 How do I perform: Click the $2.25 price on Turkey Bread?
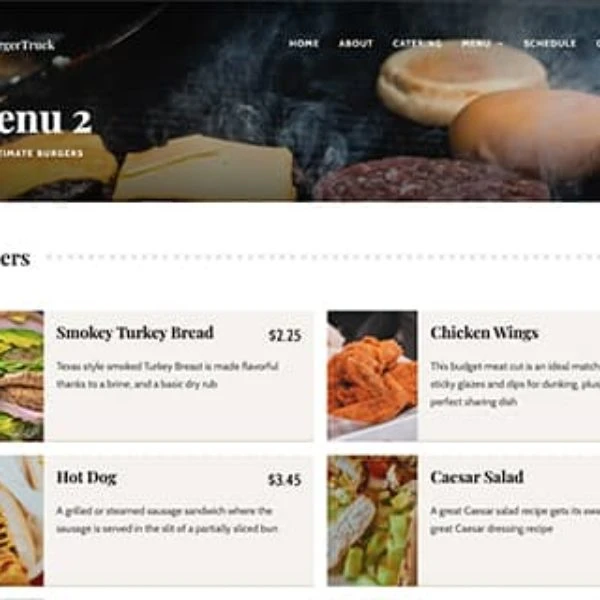[x=285, y=335]
